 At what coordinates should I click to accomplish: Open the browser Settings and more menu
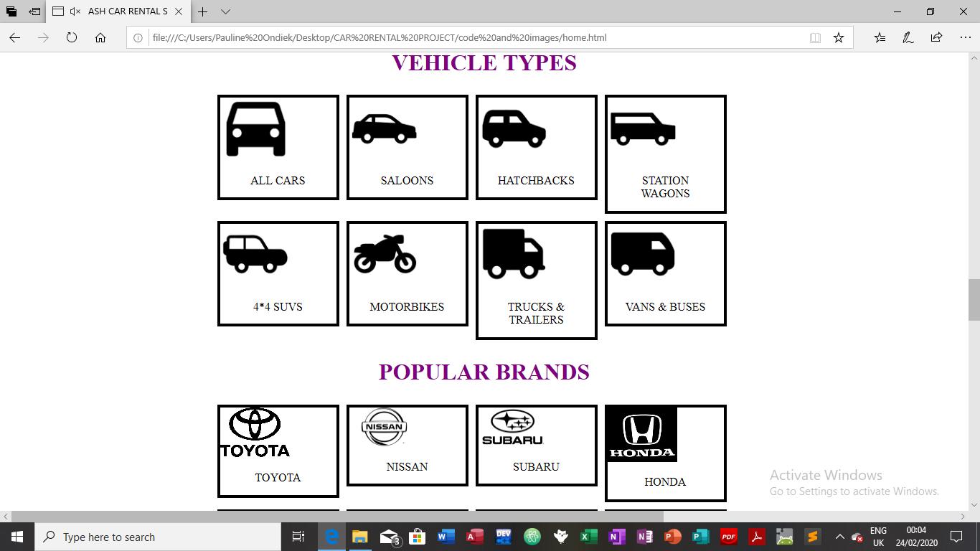pos(964,37)
